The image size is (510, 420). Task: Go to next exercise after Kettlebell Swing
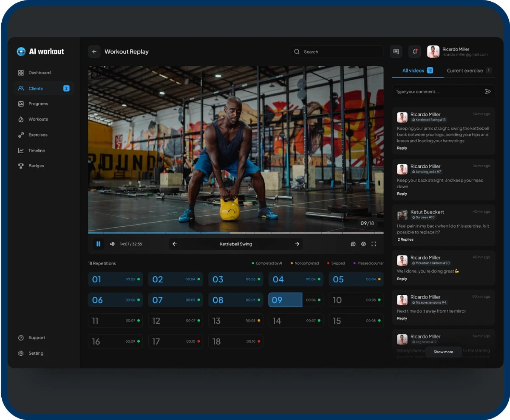pyautogui.click(x=297, y=244)
